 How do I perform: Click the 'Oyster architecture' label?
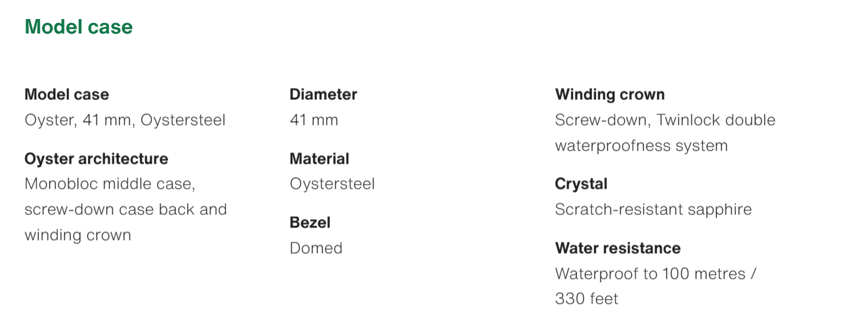(96, 159)
